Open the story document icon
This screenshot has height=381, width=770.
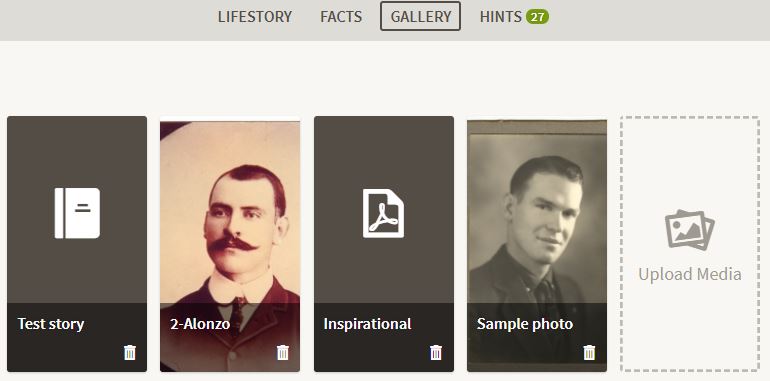point(77,213)
